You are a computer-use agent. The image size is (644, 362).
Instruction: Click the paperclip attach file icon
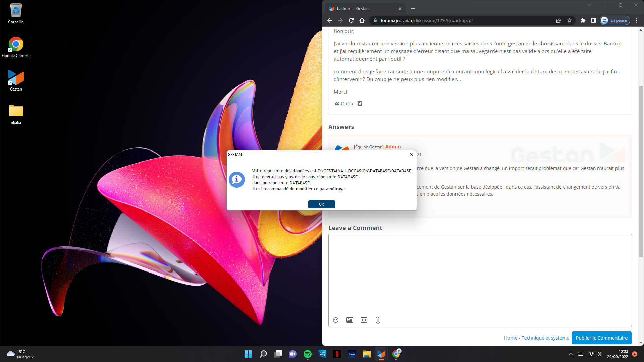tap(378, 320)
